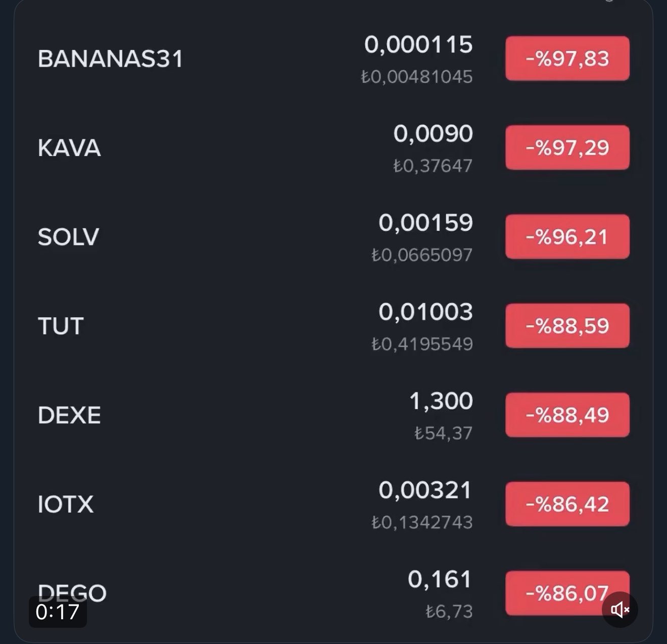Click TUT lira value ₺0,4195549
This screenshot has width=667, height=644.
tap(422, 344)
